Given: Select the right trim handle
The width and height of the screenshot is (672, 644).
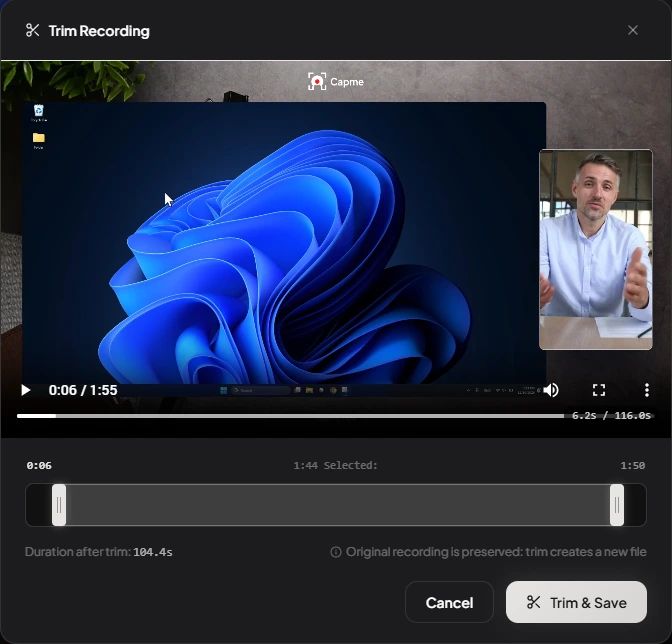Looking at the screenshot, I should coord(617,505).
